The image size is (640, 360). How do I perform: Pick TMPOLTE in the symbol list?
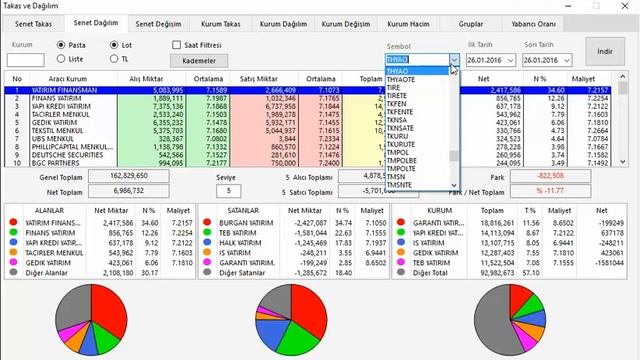[x=417, y=169]
